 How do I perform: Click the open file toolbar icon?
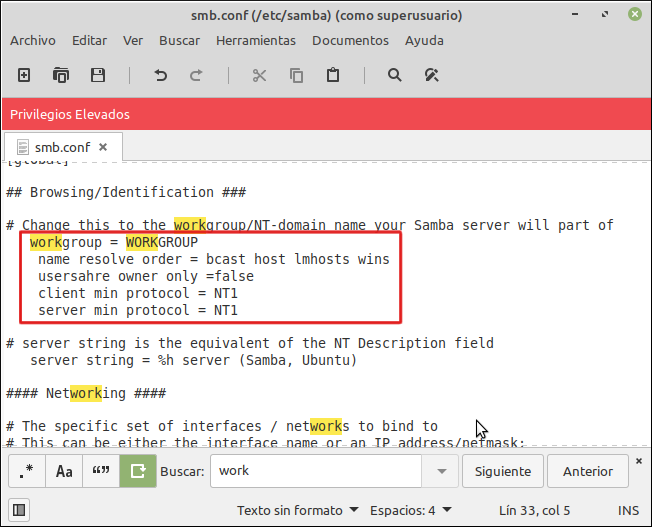(x=61, y=75)
